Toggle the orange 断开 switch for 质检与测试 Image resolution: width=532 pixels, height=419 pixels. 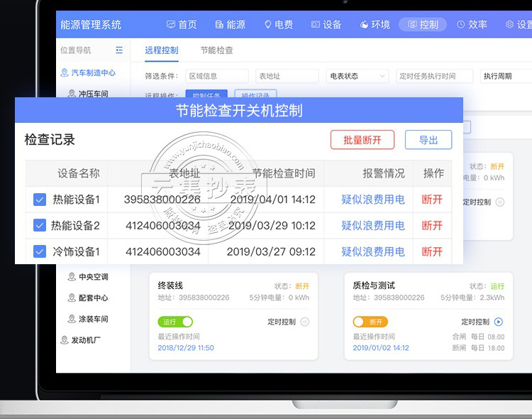coord(370,322)
